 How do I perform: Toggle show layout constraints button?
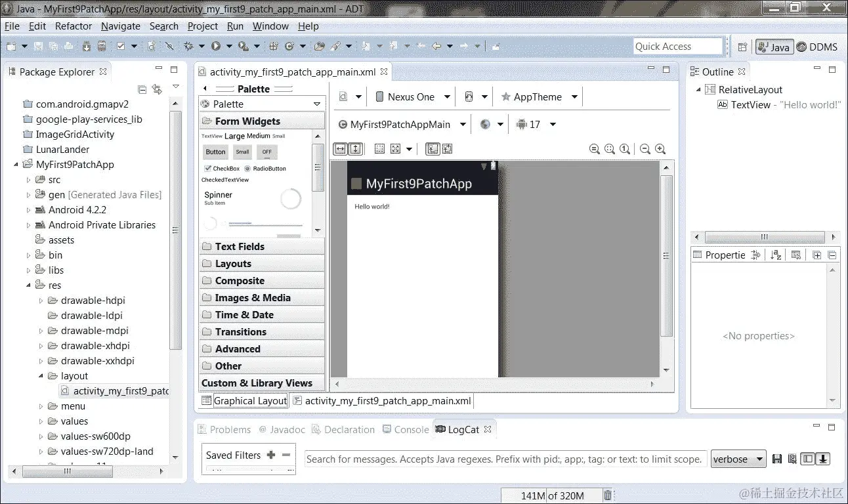coord(432,149)
